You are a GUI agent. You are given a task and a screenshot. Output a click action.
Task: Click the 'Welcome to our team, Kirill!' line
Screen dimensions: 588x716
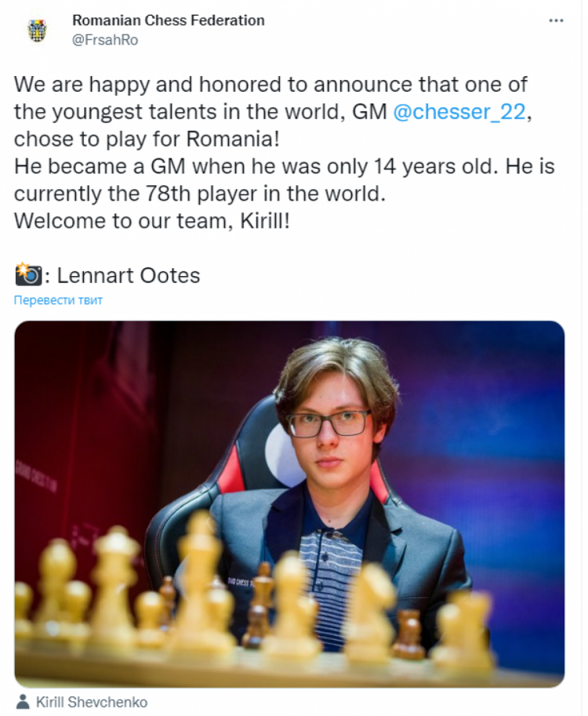(x=152, y=220)
